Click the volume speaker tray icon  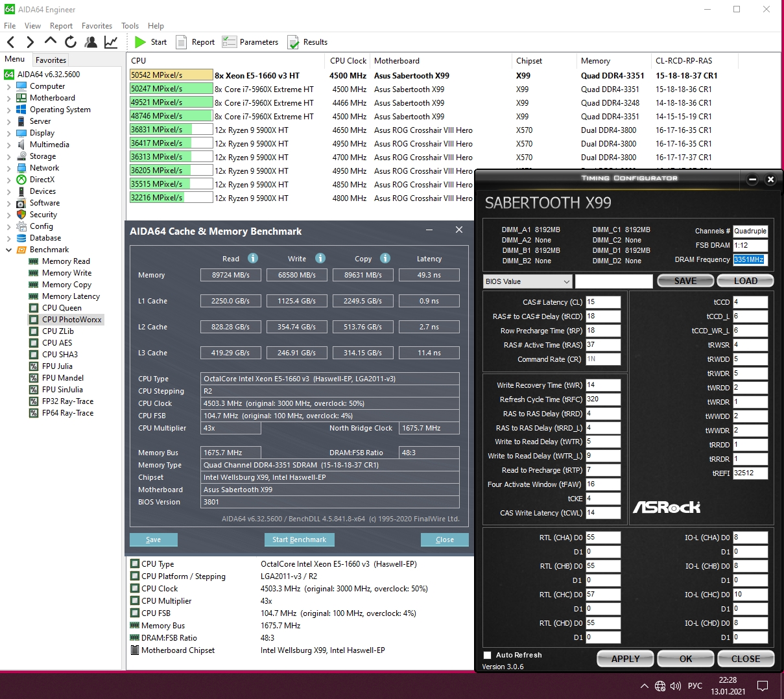coord(676,686)
